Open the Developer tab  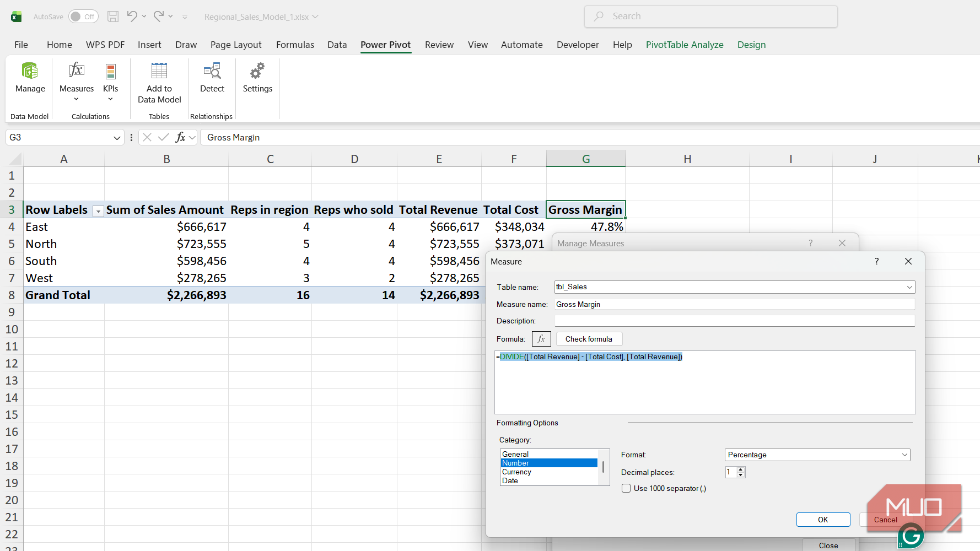578,45
